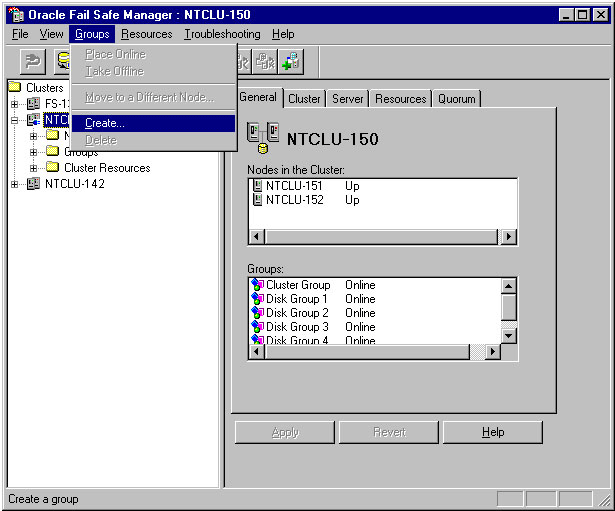The image size is (615, 511).
Task: Click the Cluster Group icon in Groups list
Action: [x=257, y=285]
